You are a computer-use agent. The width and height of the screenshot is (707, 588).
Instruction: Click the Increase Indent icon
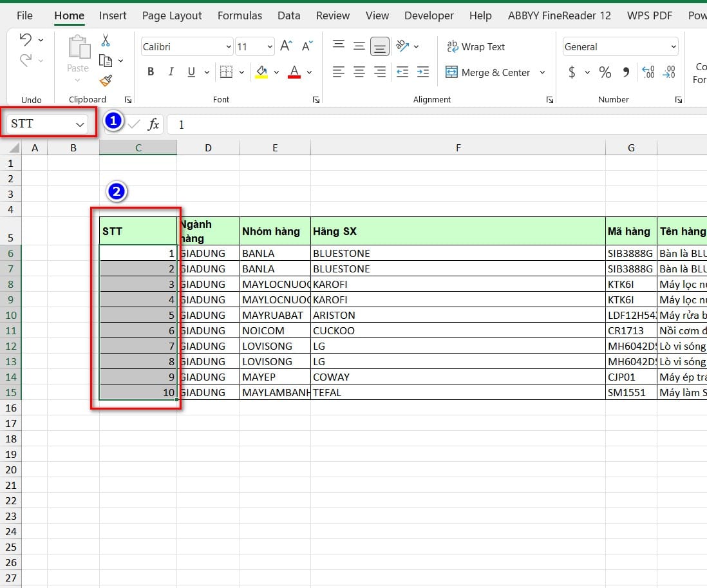tap(423, 71)
